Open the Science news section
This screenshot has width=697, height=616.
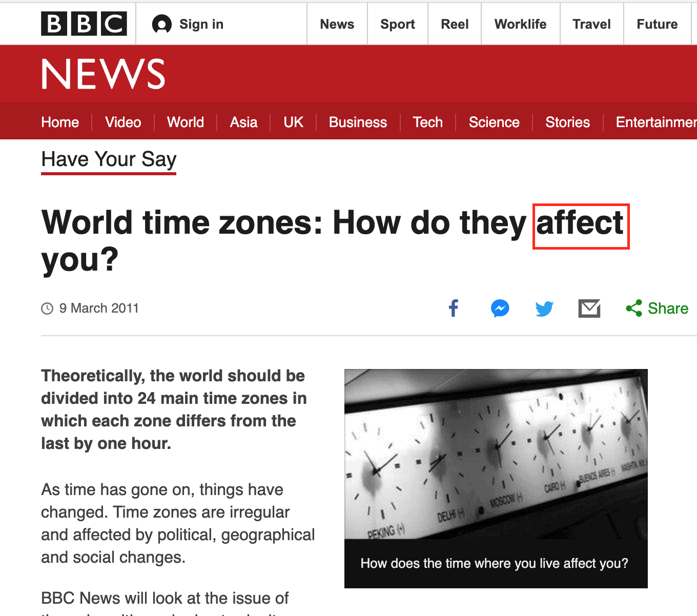point(494,122)
